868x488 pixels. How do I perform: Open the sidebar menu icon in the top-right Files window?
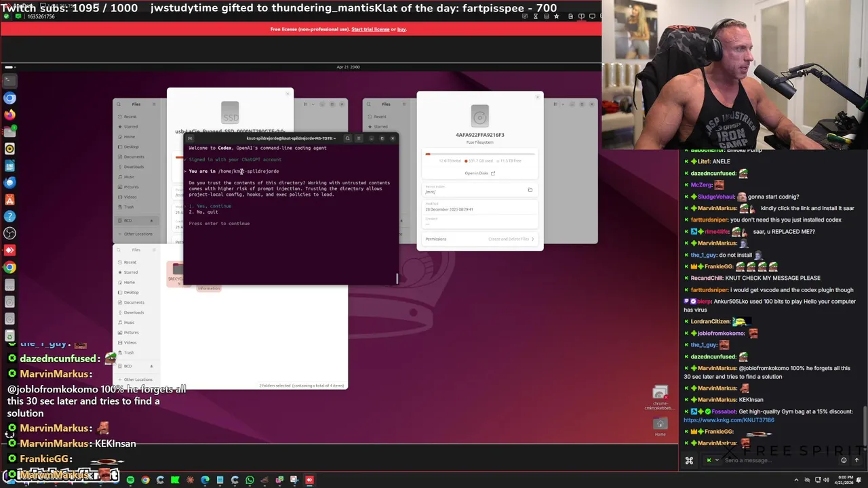pyautogui.click(x=403, y=104)
